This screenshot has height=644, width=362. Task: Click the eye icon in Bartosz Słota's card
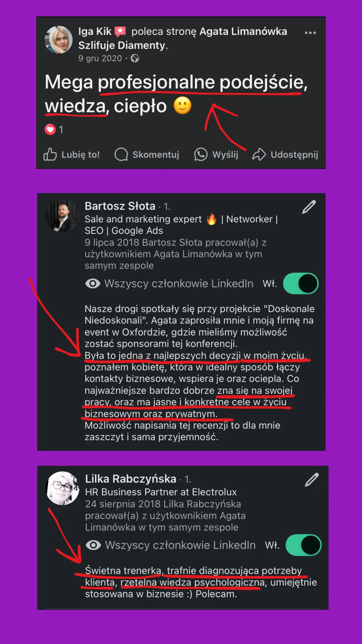coord(93,283)
